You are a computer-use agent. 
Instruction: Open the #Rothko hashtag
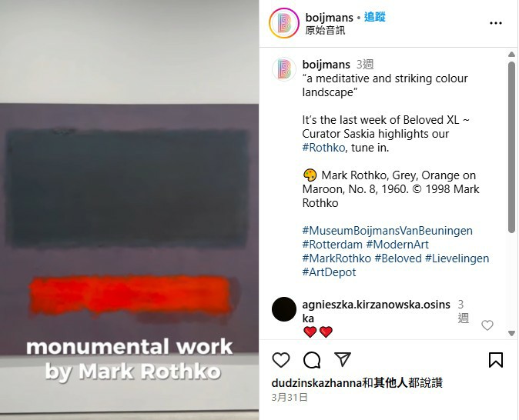point(323,148)
